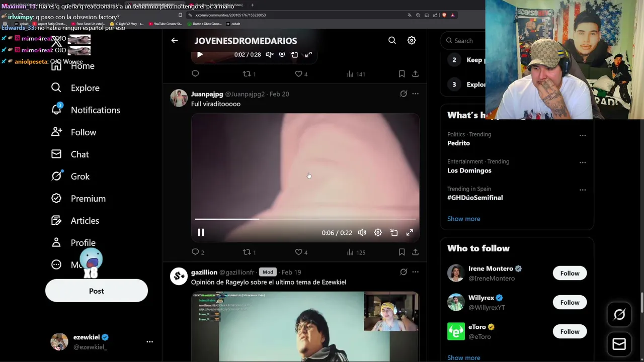The image size is (644, 362).
Task: Enter fullscreen on top video
Action: (x=308, y=54)
